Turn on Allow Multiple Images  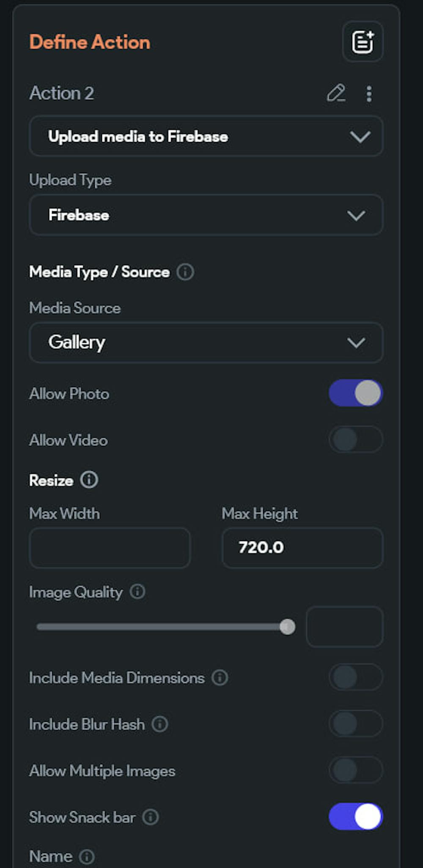355,770
